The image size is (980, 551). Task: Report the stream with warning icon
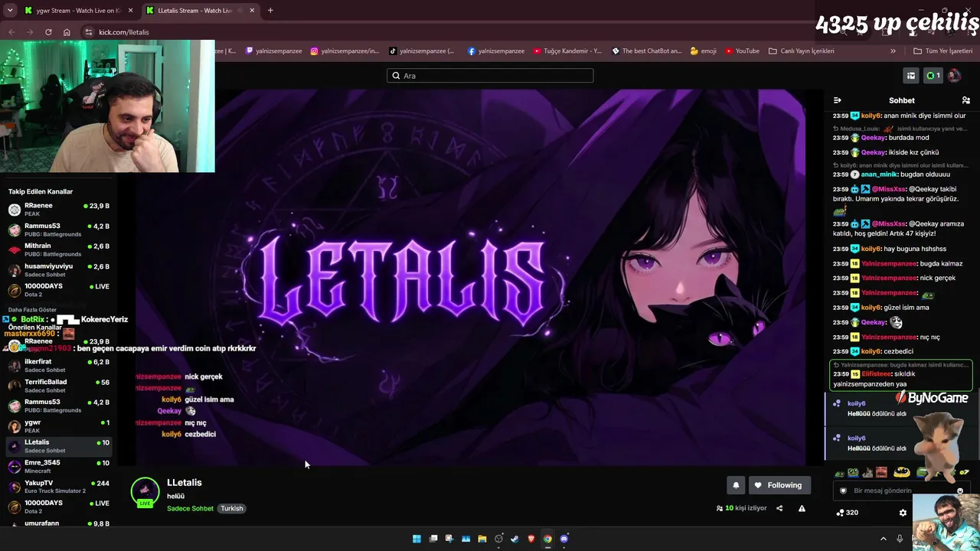click(x=802, y=508)
